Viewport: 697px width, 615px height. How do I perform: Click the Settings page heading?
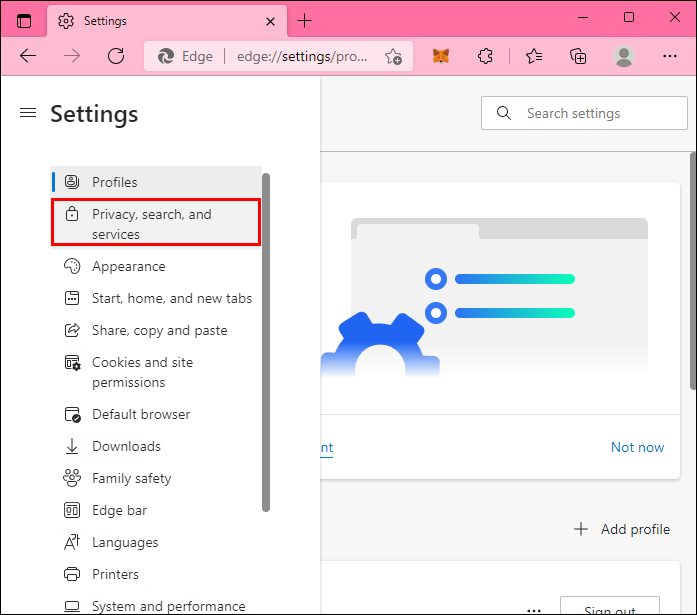click(x=94, y=114)
